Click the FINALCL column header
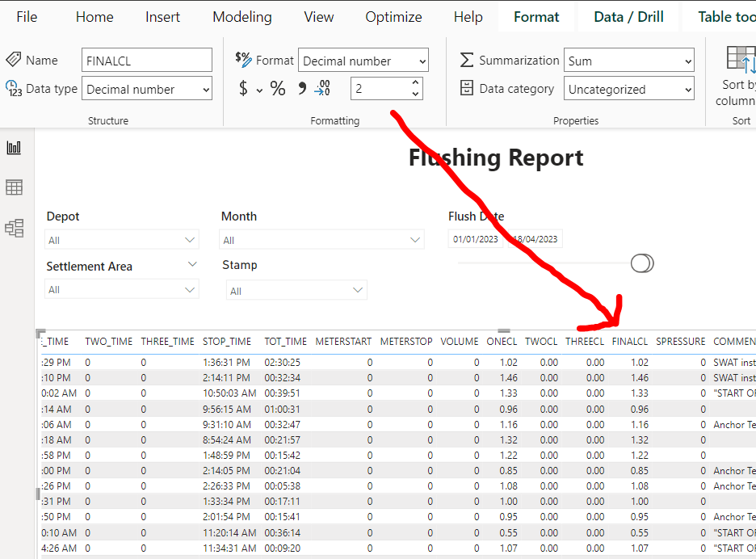The height and width of the screenshot is (559, 756). (x=630, y=342)
